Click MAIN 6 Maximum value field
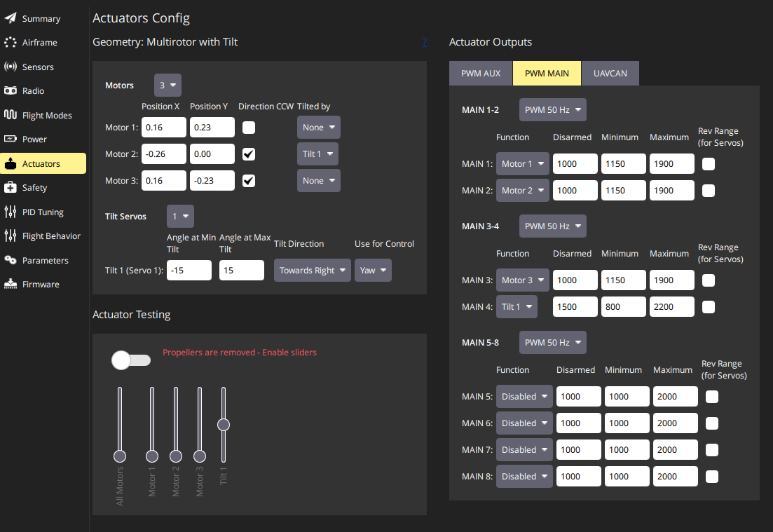The image size is (773, 532). click(x=676, y=423)
